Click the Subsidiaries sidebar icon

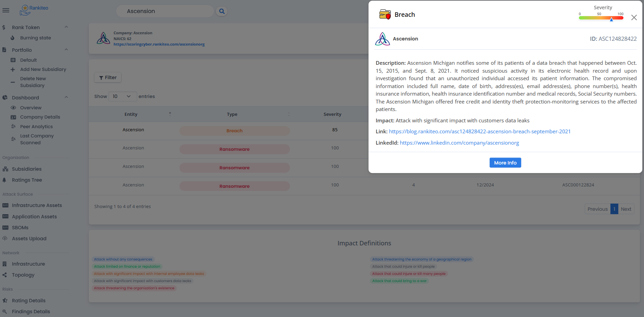click(x=5, y=169)
